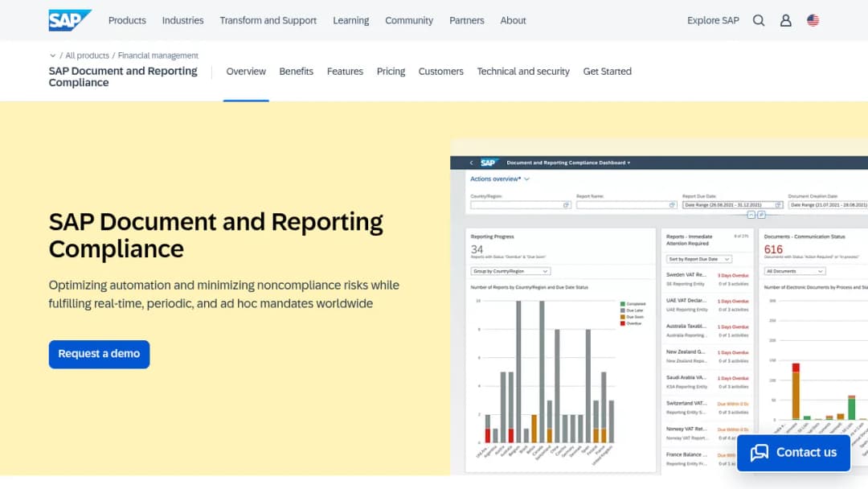Click the Contact us chat button
Image resolution: width=868 pixels, height=489 pixels.
[x=793, y=453]
